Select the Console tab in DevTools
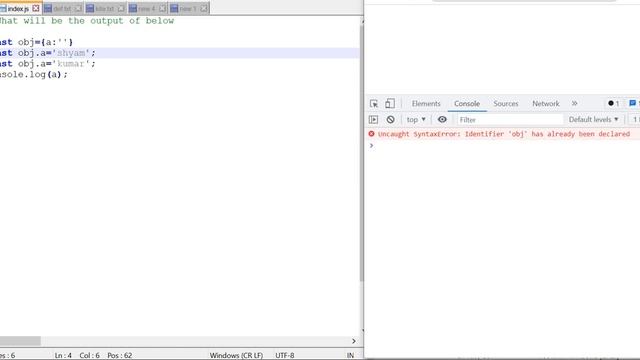Screen dimensions: 640x360 pyautogui.click(x=467, y=104)
